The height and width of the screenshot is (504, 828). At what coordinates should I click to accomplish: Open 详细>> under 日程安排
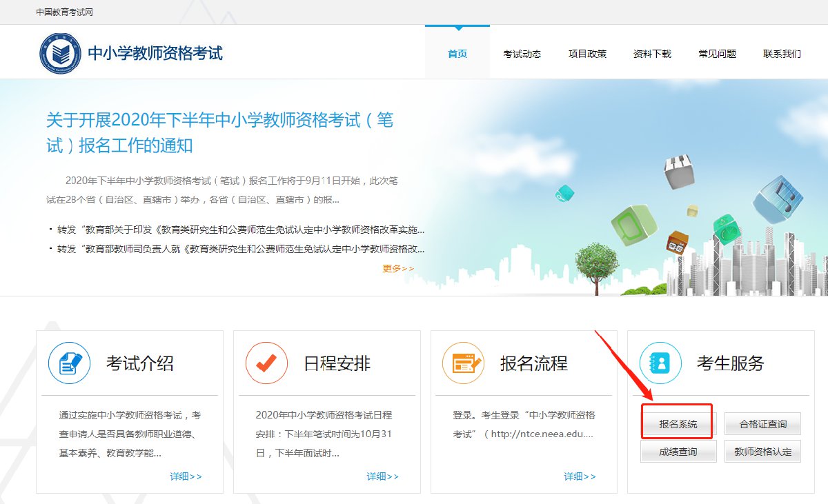pos(382,476)
